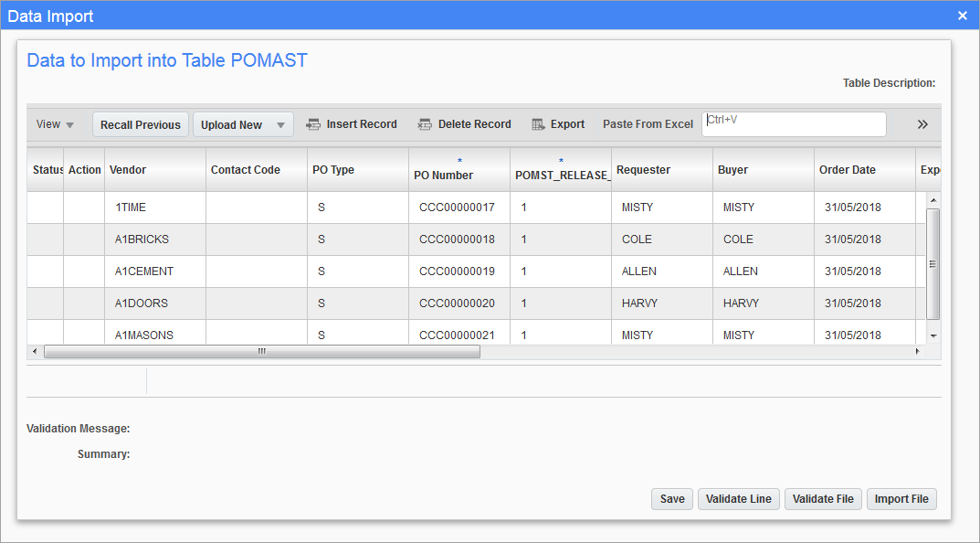Sort by the PO Number column header
Viewport: 980px width, 543px height.
coord(444,175)
